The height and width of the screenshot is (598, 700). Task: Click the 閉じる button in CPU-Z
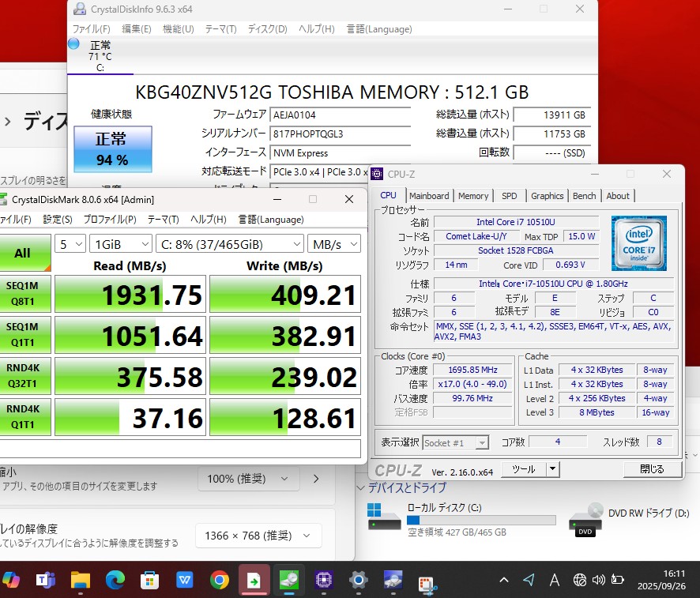[x=652, y=469]
